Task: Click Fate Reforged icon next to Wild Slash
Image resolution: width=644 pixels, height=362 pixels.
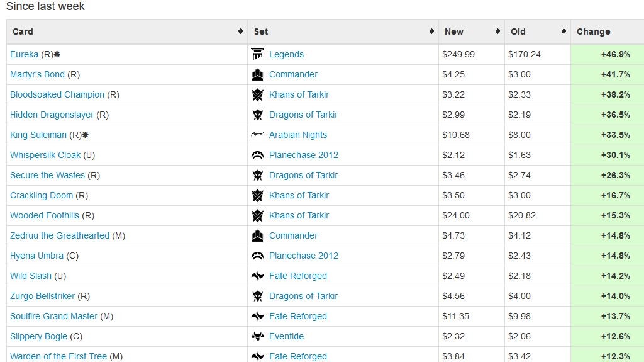Action: click(257, 276)
